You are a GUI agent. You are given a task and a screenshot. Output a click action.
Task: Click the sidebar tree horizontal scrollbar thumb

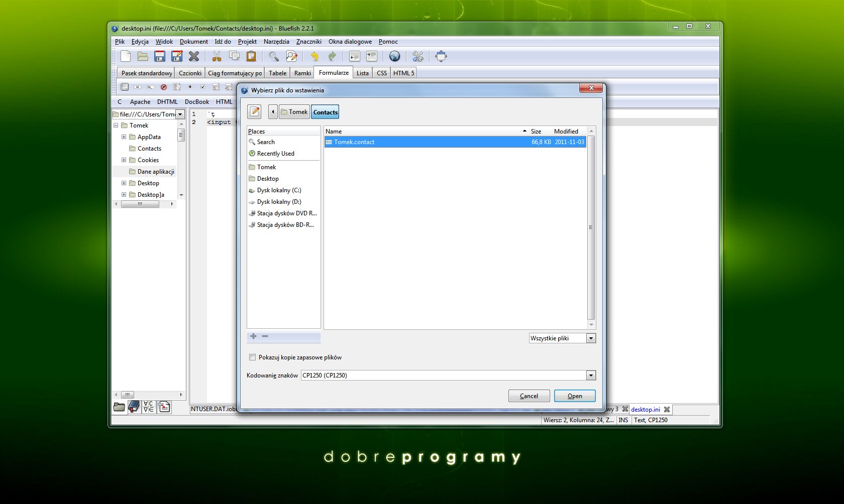pyautogui.click(x=140, y=204)
